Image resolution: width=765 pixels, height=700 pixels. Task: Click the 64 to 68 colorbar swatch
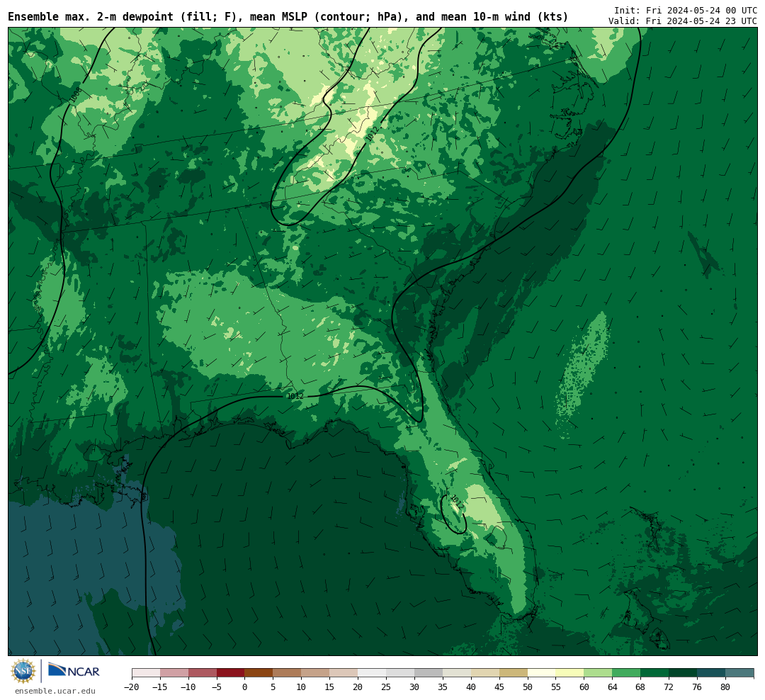[x=626, y=672]
